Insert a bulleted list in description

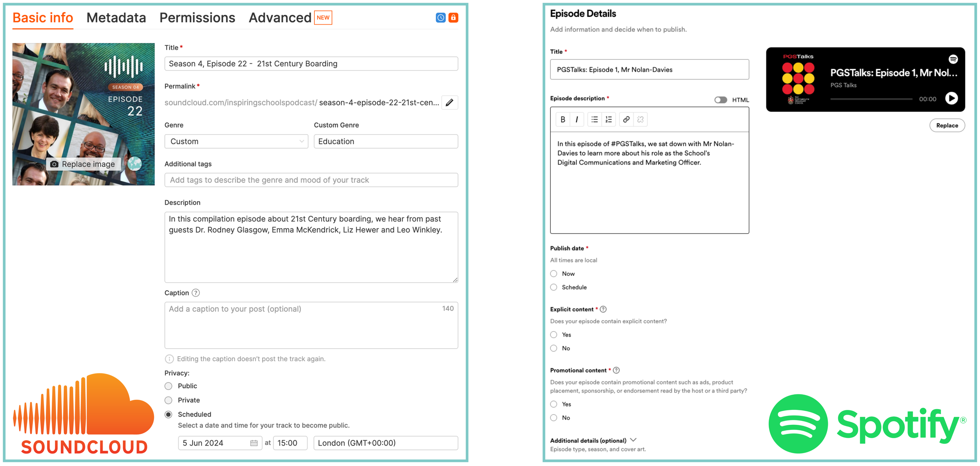click(595, 120)
